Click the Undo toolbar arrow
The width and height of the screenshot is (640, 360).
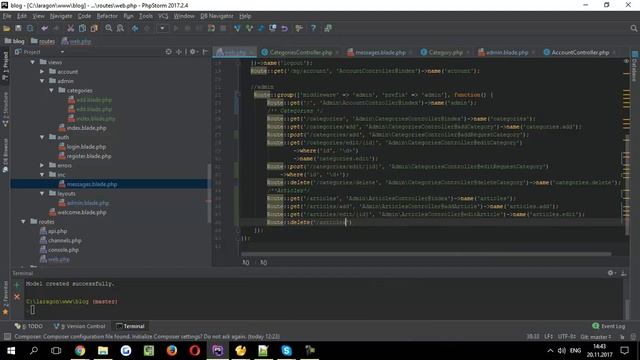point(44,28)
